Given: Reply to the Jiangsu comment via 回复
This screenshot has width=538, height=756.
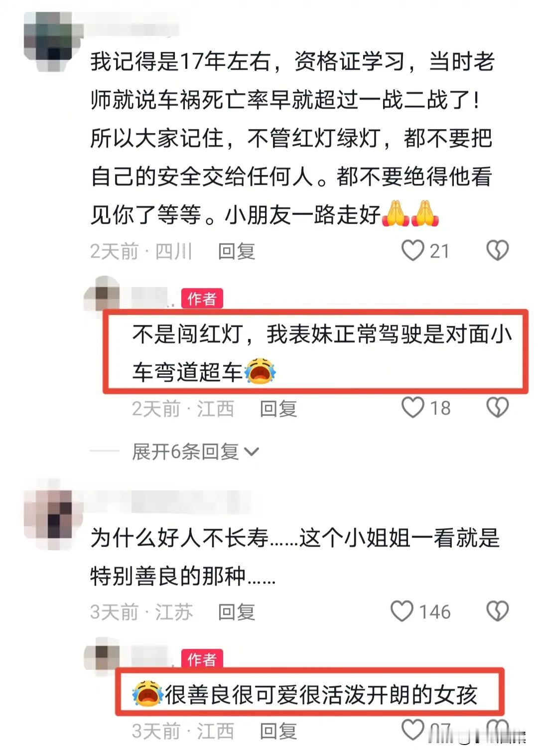Looking at the screenshot, I should click(236, 612).
